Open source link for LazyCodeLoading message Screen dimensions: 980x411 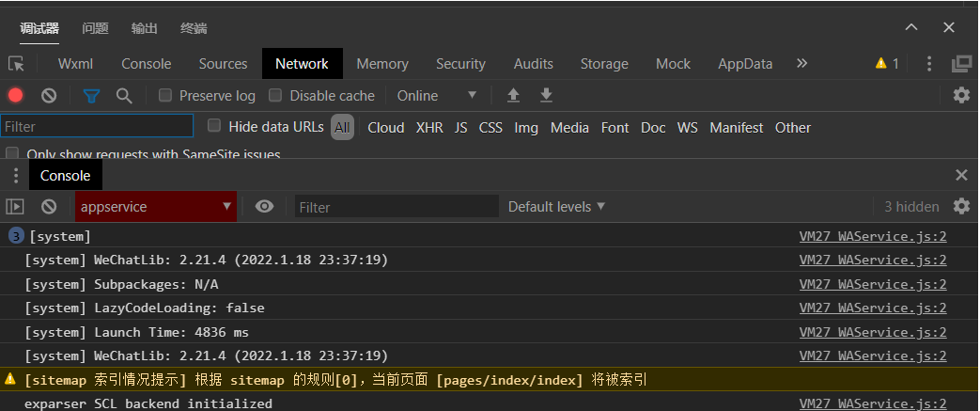pos(873,308)
